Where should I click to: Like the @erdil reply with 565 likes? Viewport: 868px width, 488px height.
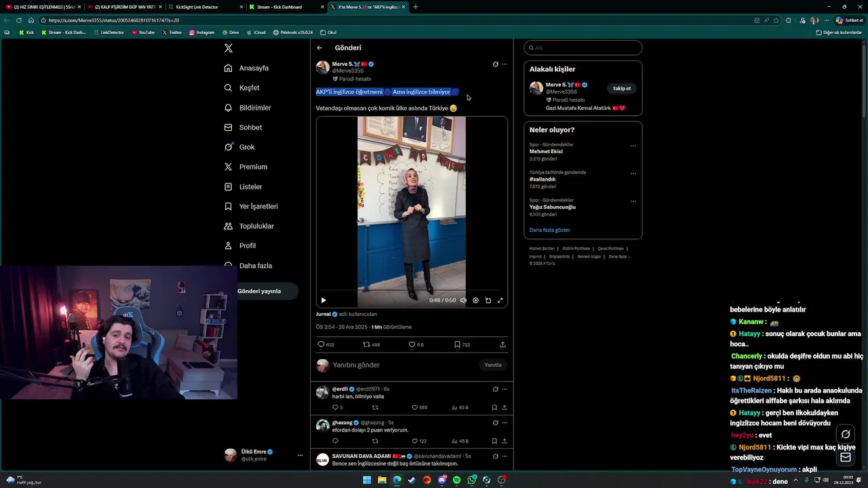tap(420, 407)
